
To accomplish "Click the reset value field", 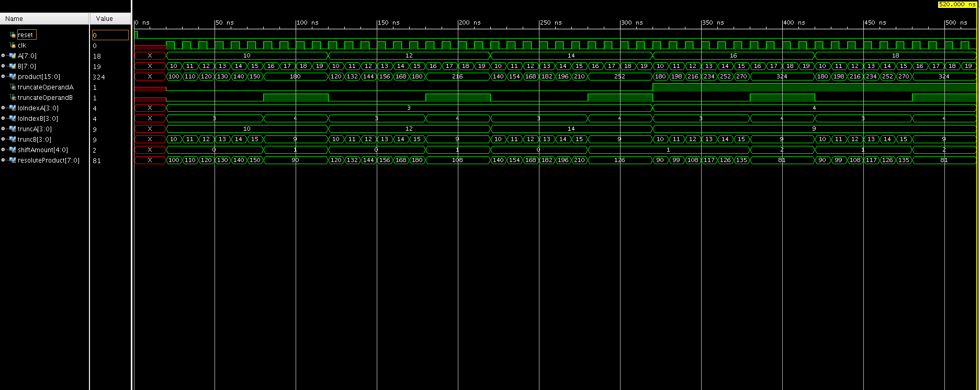I will (110, 35).
